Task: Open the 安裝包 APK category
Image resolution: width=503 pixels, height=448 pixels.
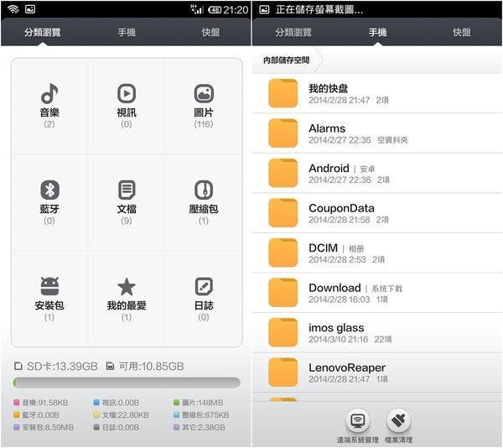Action: (49, 299)
